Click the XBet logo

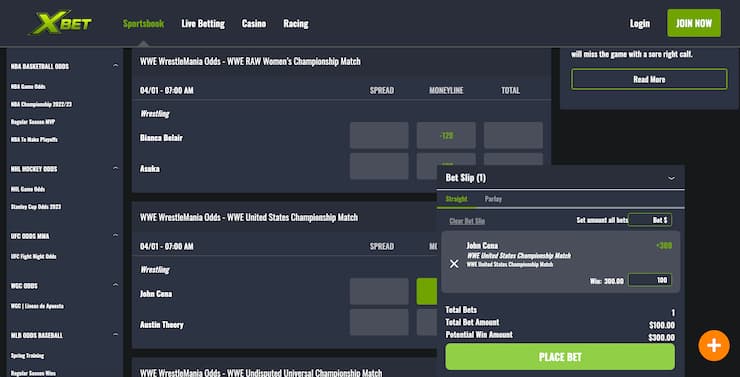pyautogui.click(x=61, y=23)
